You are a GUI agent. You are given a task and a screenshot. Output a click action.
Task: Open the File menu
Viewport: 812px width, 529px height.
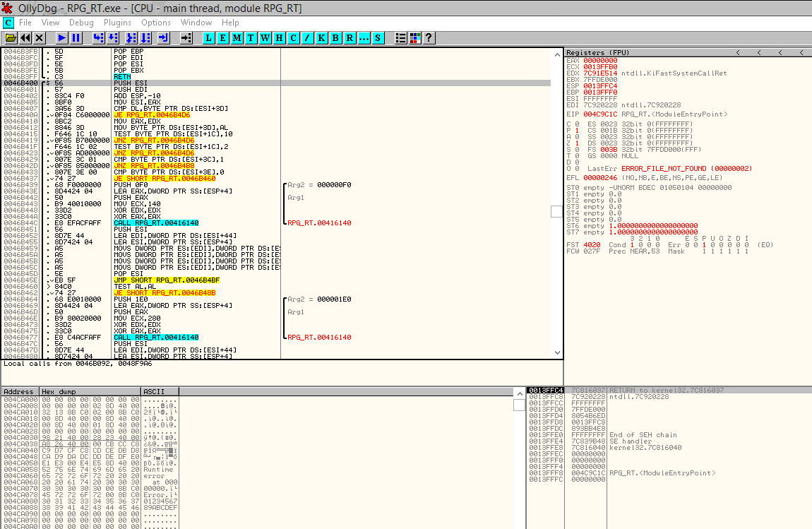25,23
